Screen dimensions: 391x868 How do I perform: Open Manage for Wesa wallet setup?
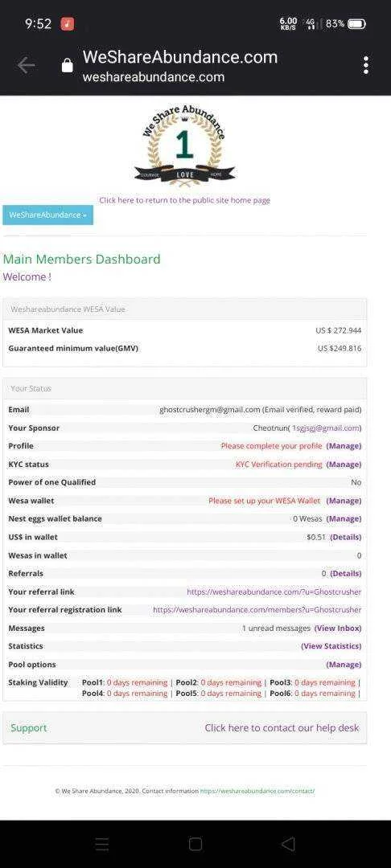click(344, 501)
